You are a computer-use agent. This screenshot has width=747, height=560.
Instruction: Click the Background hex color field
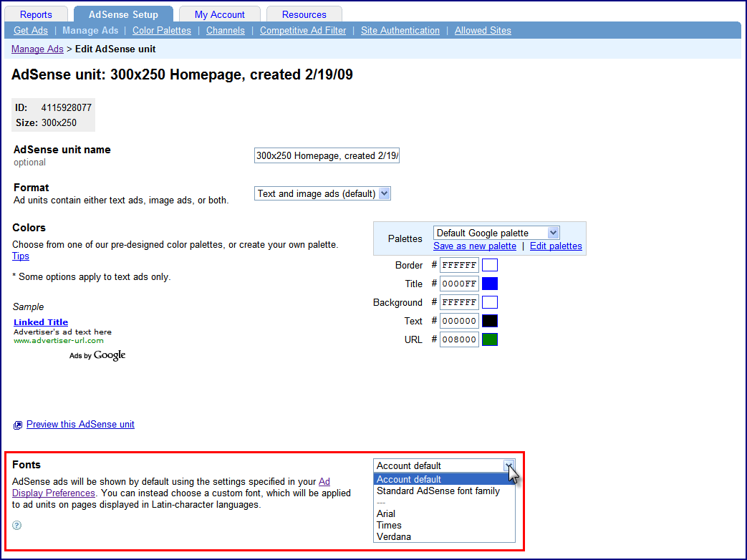pyautogui.click(x=459, y=302)
